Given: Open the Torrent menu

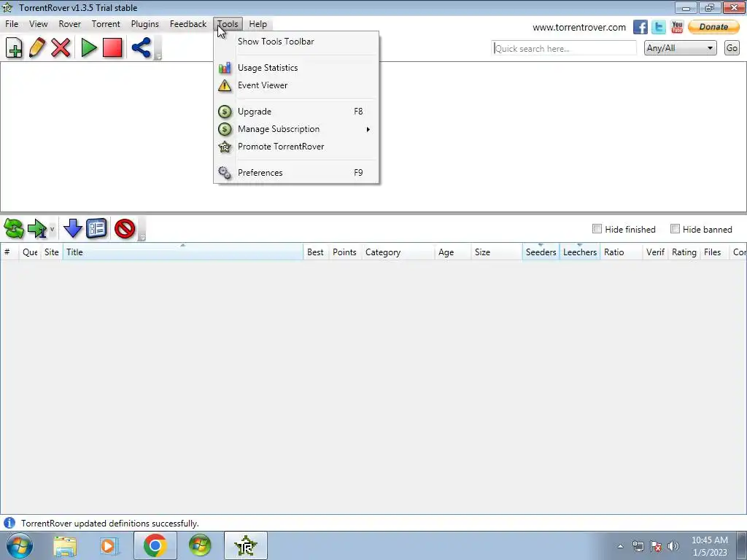Looking at the screenshot, I should point(106,24).
